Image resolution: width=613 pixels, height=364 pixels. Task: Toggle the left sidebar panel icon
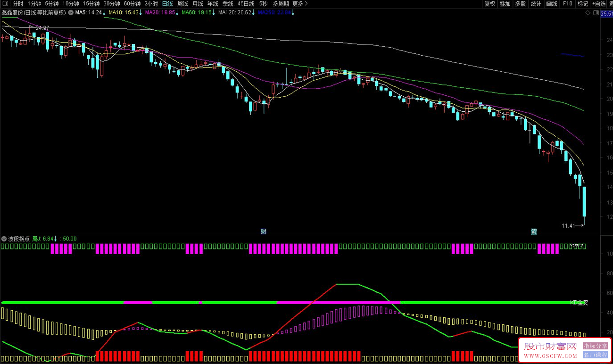point(5,3)
